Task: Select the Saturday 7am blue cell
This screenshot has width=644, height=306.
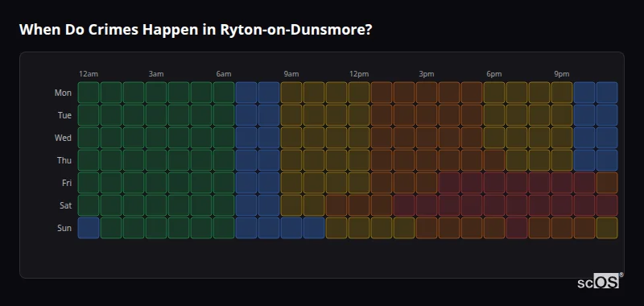Action: pos(246,205)
